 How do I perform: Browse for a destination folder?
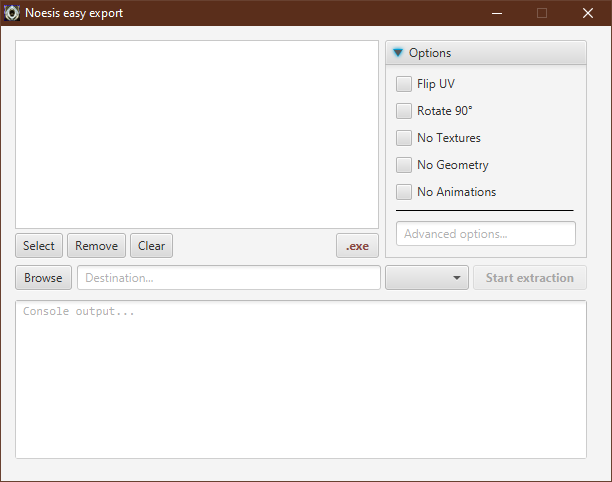(43, 278)
